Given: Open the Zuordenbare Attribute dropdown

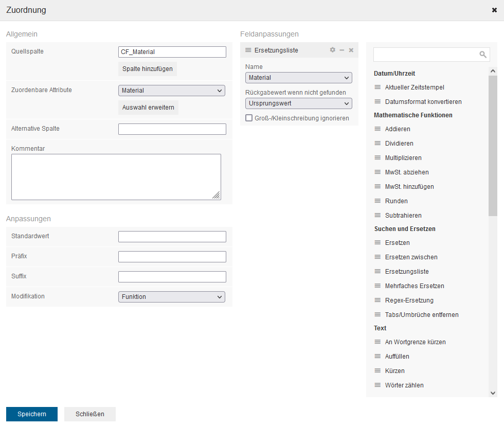Looking at the screenshot, I should pos(172,91).
